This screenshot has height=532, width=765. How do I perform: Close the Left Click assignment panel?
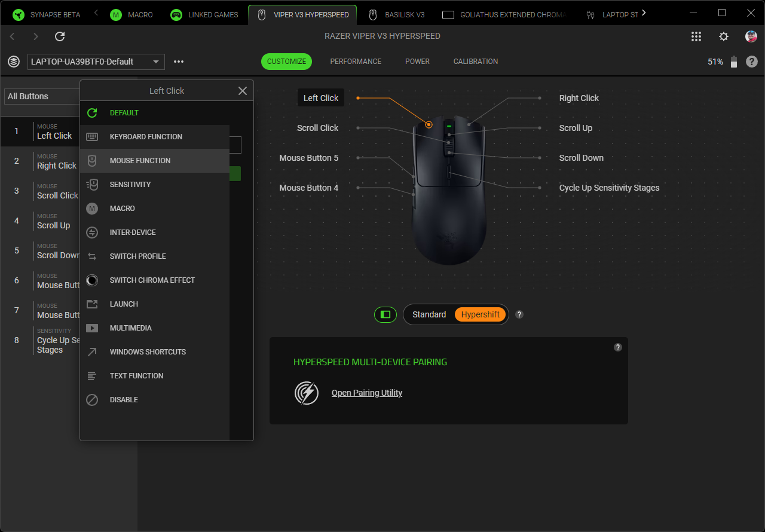[243, 91]
